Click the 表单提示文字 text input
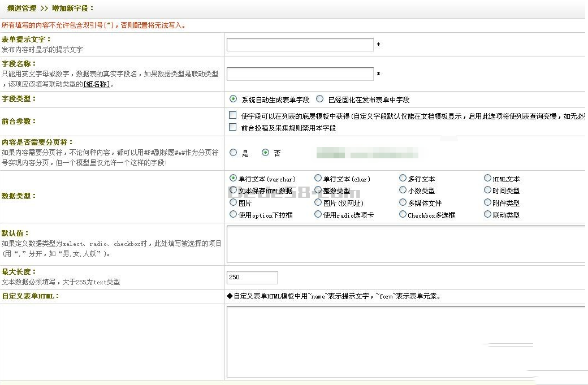The width and height of the screenshot is (588, 385). [x=300, y=45]
